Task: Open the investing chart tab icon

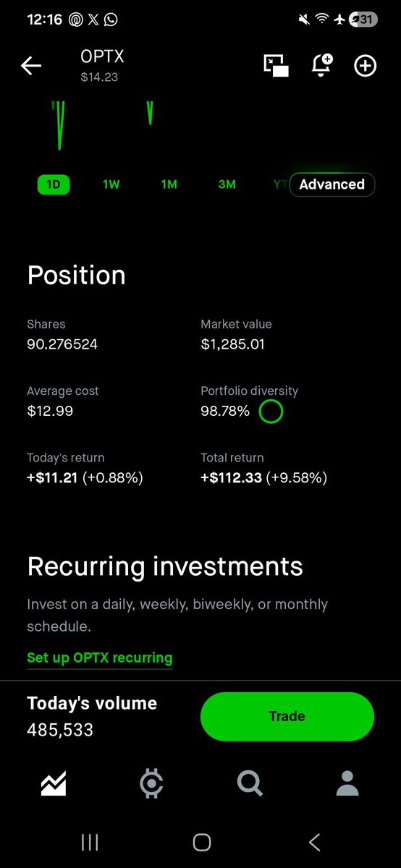Action: tap(54, 783)
